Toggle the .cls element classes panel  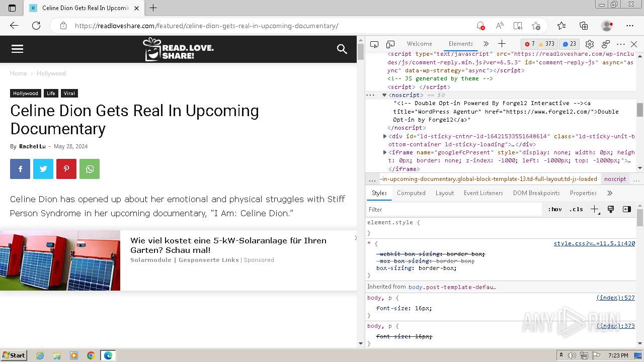click(x=576, y=210)
